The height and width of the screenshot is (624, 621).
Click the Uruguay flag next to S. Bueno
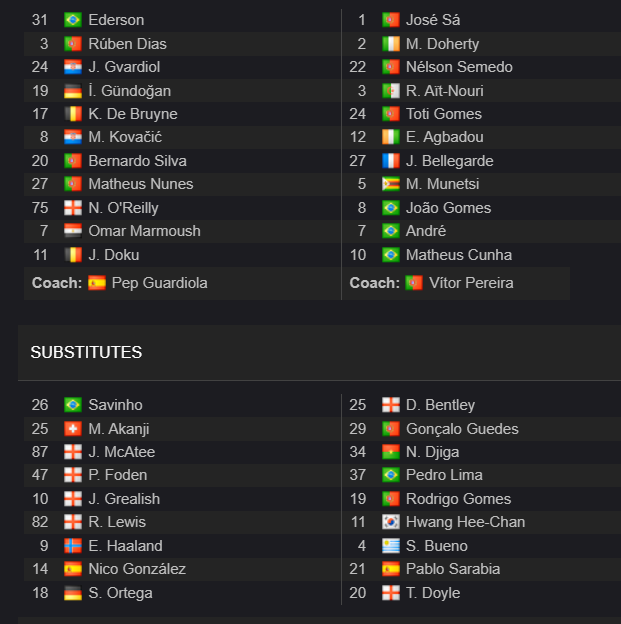click(391, 546)
